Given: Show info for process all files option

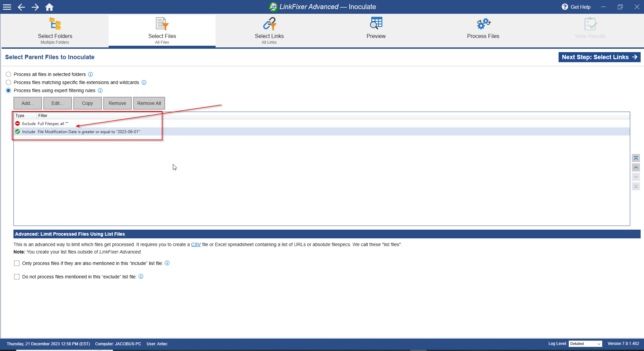Looking at the screenshot, I should coord(90,74).
